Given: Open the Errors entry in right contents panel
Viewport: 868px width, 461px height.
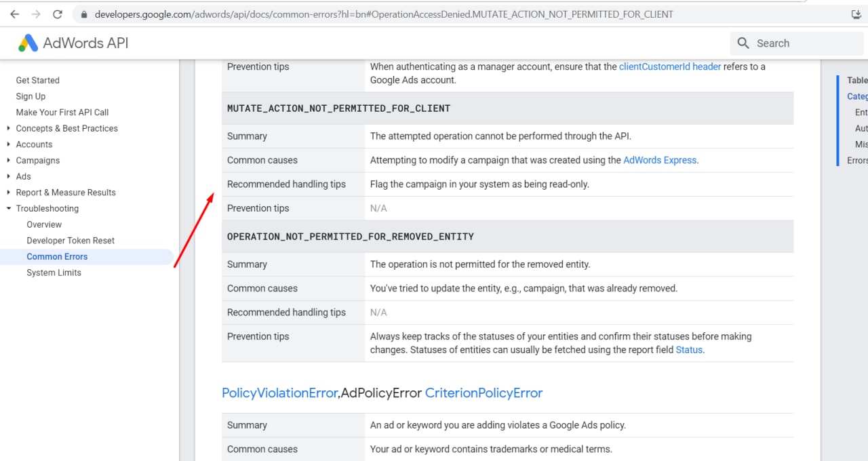Looking at the screenshot, I should click(x=857, y=160).
